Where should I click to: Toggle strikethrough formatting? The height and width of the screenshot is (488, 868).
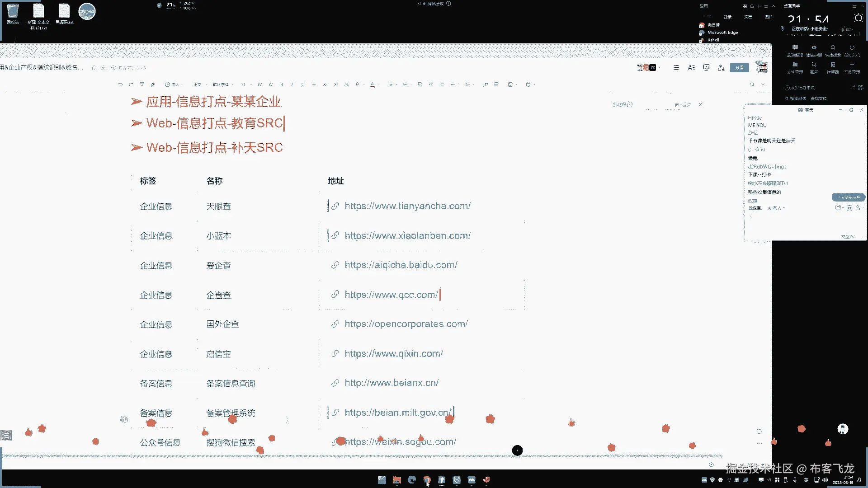point(314,84)
